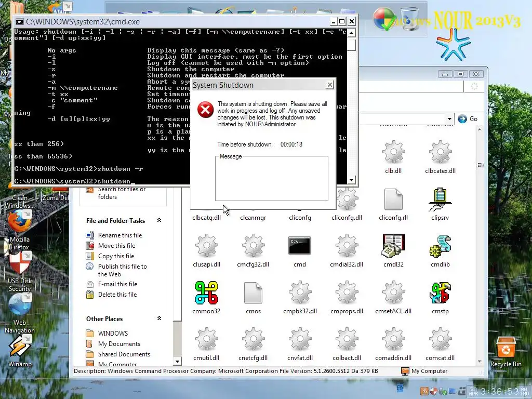Click the shield security tray icon
The image size is (532, 399).
point(433,391)
